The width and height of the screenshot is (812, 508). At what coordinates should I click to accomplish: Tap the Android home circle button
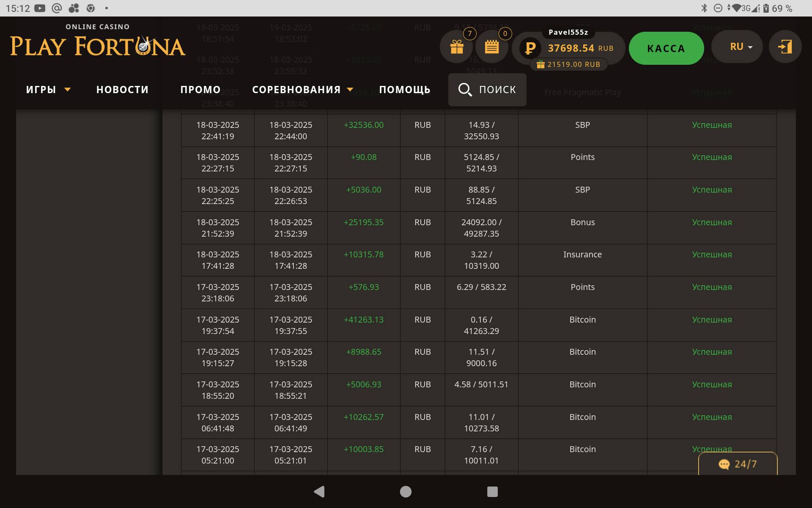pos(406,491)
